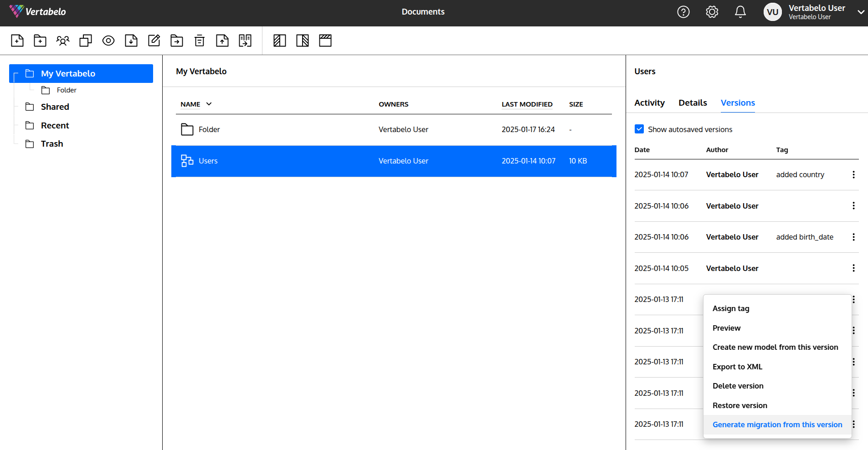The height and width of the screenshot is (450, 868).
Task: Toggle the left panel visibility
Action: pyautogui.click(x=279, y=40)
